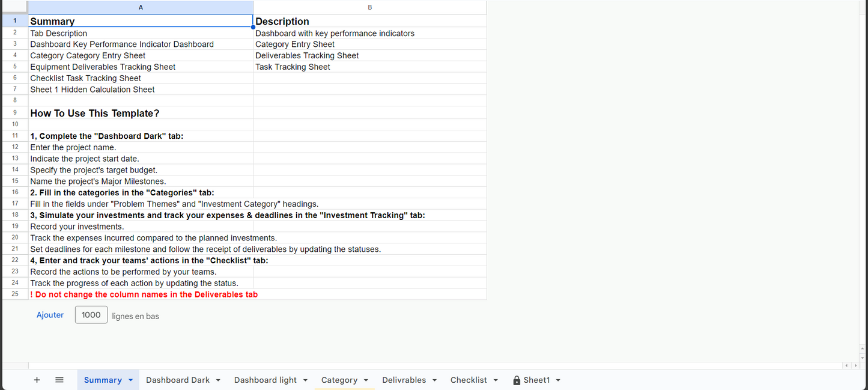Viewport: 868px width, 390px height.
Task: Click the vertical scroll down arrow
Action: click(x=863, y=358)
